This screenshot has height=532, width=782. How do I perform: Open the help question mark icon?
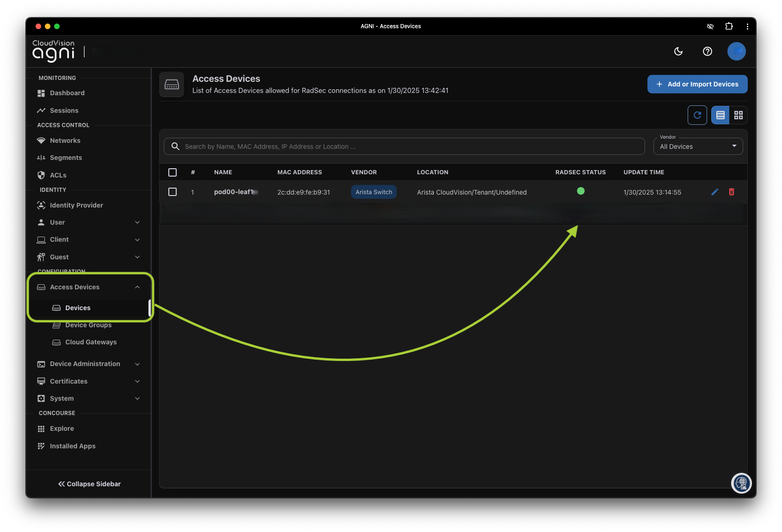click(707, 51)
